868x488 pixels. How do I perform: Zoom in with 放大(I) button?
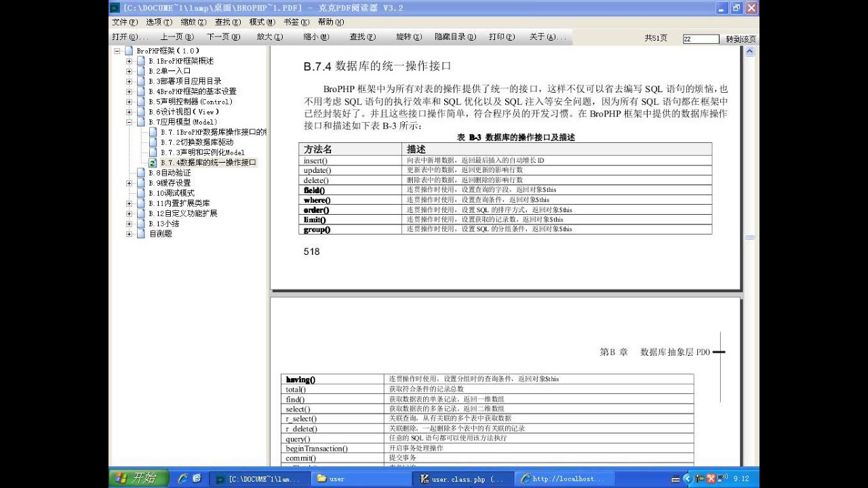(270, 37)
